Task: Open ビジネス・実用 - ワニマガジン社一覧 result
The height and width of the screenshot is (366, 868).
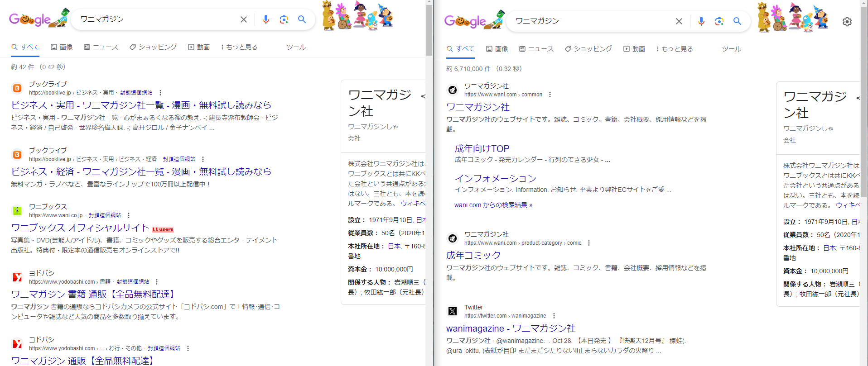Action: [141, 105]
